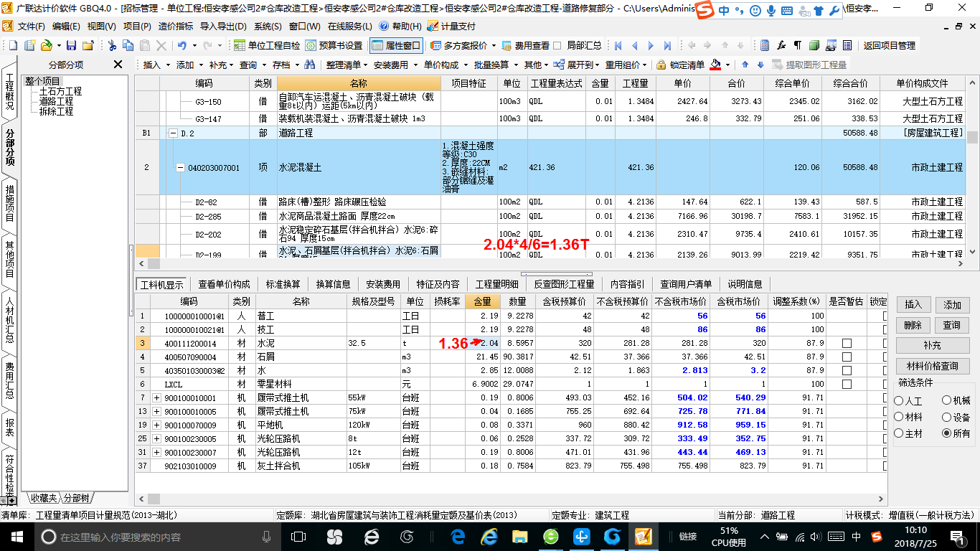The image size is (980, 551).
Task: Collapse item 040203007001 水泥混凝土
Action: click(x=181, y=168)
